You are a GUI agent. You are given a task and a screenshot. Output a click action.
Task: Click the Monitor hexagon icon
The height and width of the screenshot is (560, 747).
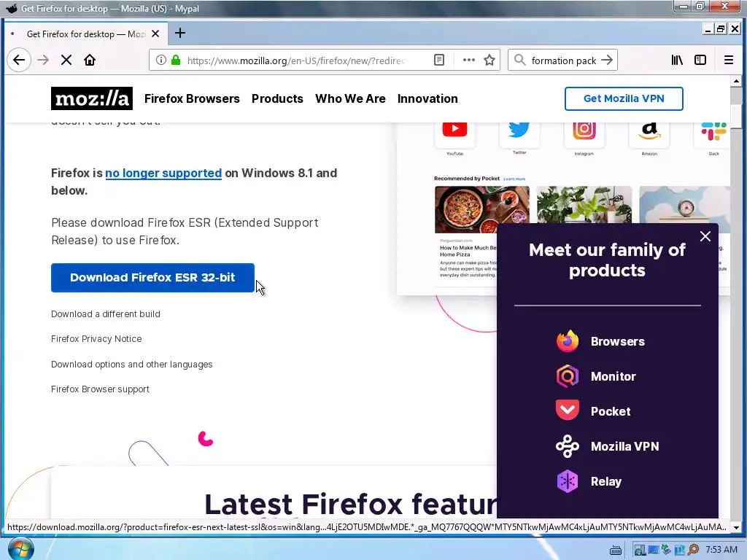(x=568, y=376)
